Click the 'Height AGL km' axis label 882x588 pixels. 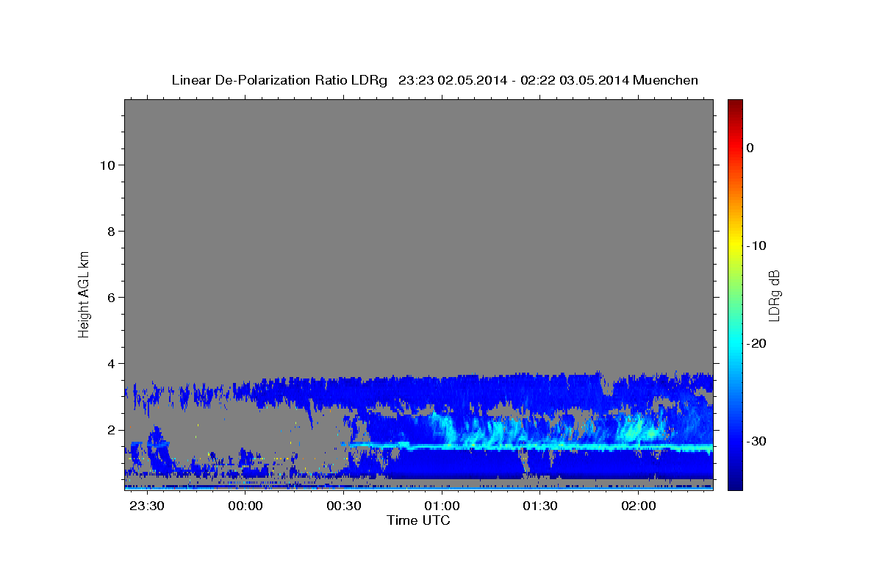pyautogui.click(x=84, y=293)
